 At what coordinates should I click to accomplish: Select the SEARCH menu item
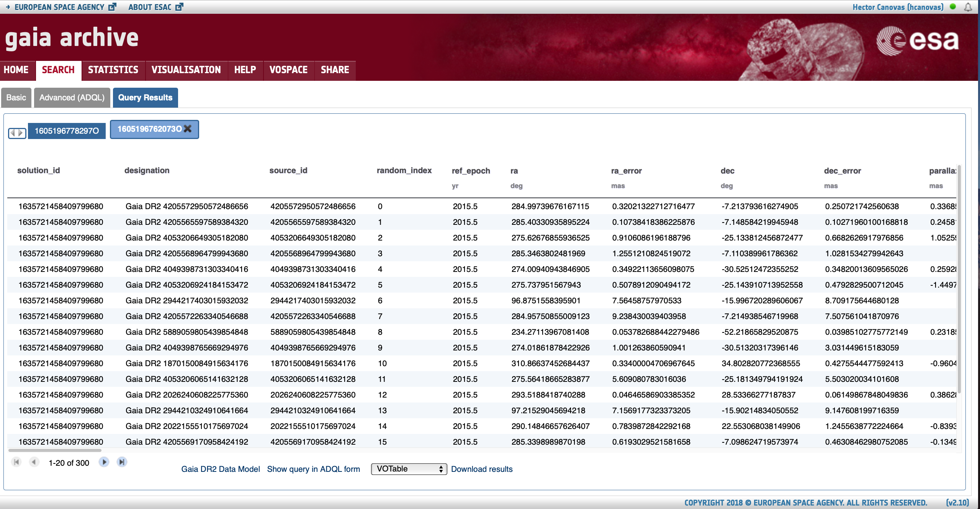[58, 70]
